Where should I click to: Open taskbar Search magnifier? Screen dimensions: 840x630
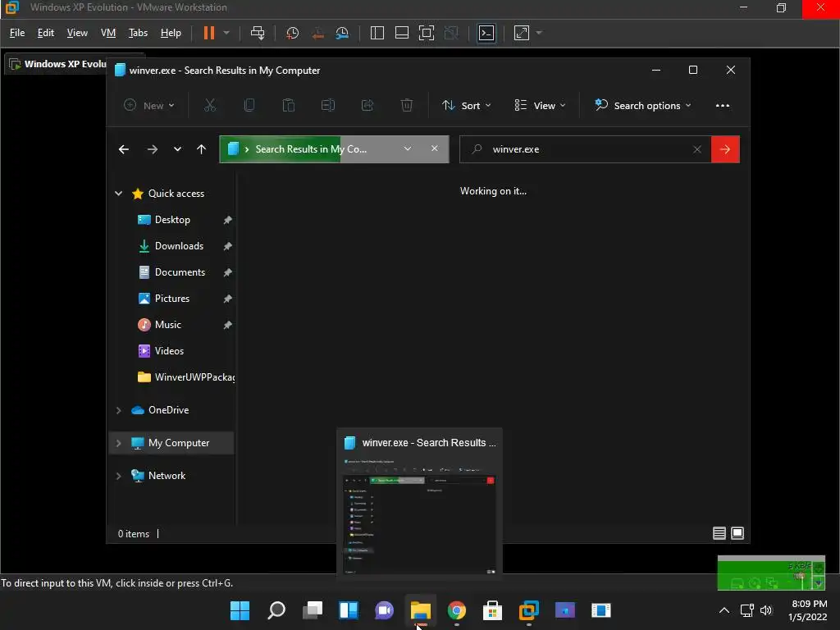click(x=276, y=610)
